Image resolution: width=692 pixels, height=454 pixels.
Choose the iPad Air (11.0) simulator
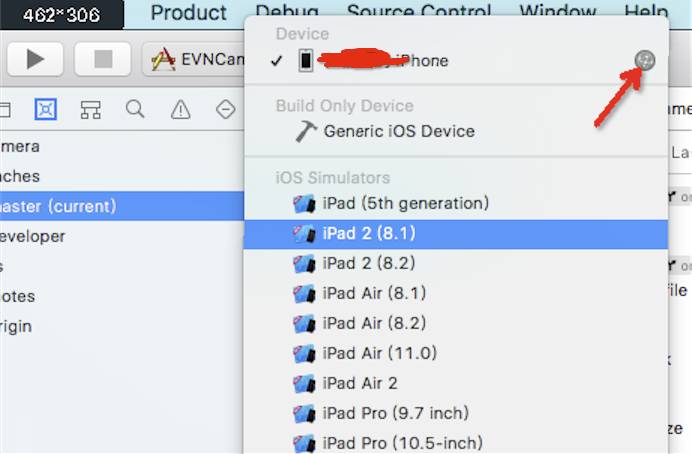(x=456, y=353)
